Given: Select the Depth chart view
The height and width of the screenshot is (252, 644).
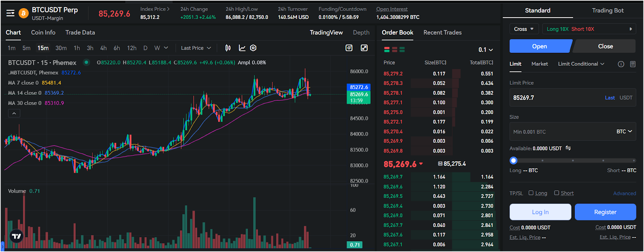Looking at the screenshot, I should [x=361, y=32].
